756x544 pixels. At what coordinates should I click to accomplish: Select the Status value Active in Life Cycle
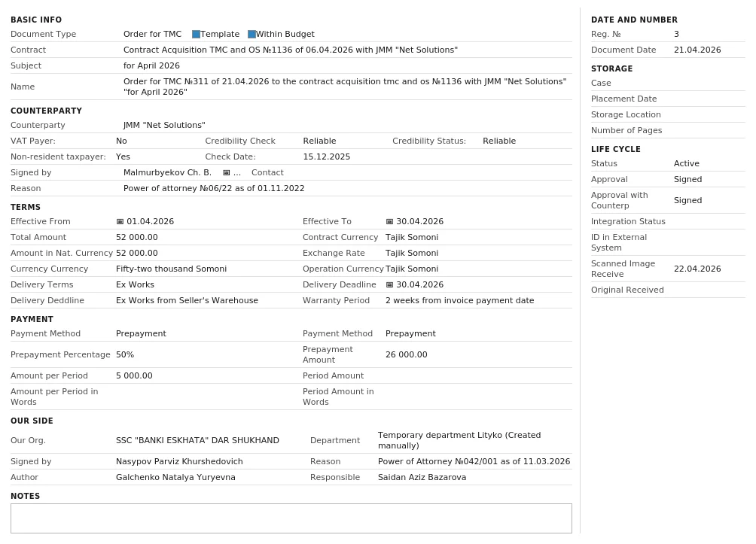tap(686, 163)
